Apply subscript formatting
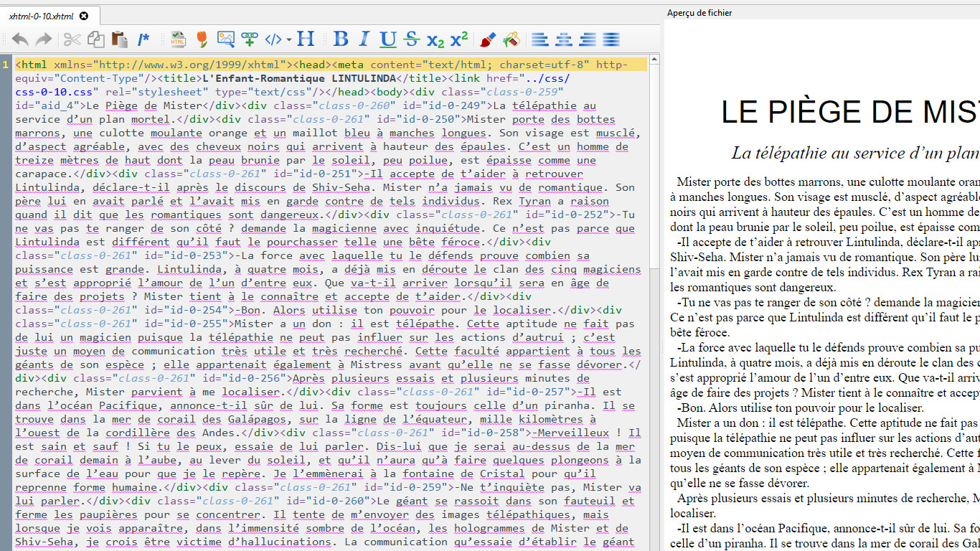The width and height of the screenshot is (980, 551). pyautogui.click(x=435, y=41)
